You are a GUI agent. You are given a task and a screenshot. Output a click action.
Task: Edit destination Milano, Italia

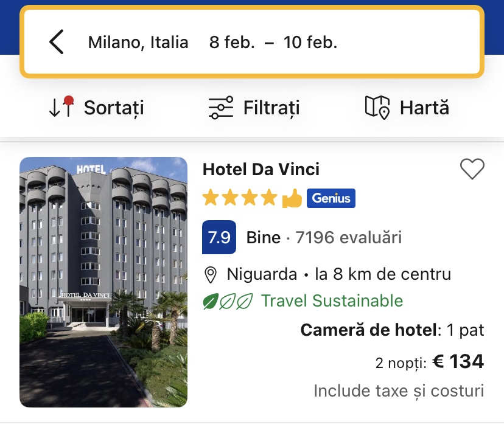click(x=138, y=42)
